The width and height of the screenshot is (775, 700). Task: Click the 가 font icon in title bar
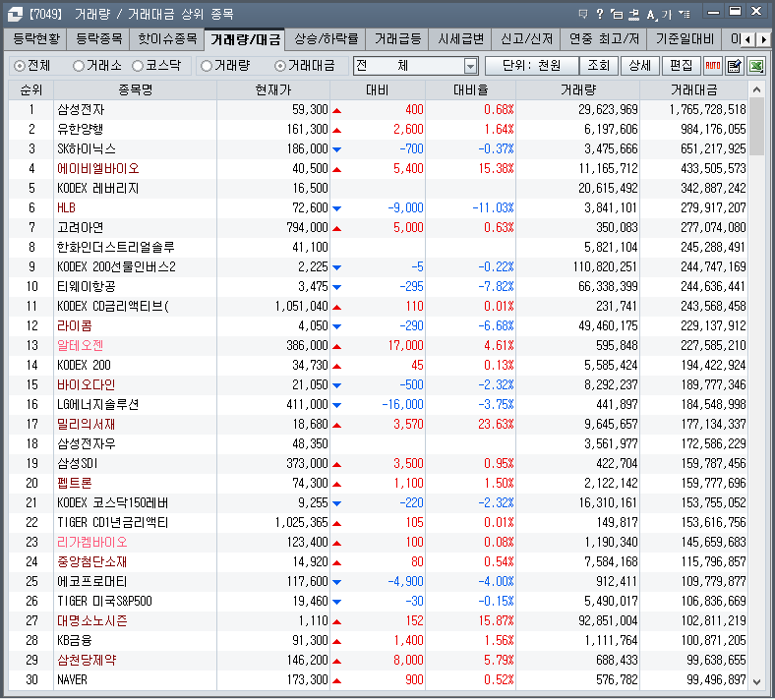pyautogui.click(x=667, y=15)
